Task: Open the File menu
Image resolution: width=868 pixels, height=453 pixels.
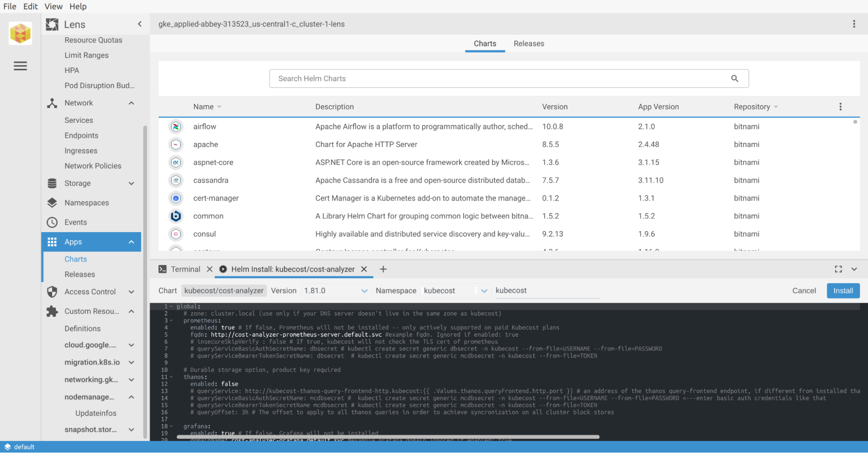Action: pos(10,6)
